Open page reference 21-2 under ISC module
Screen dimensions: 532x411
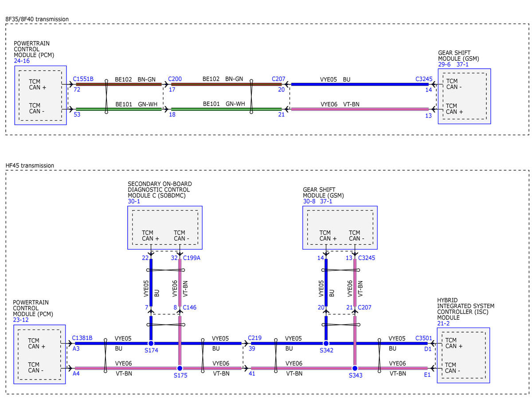point(443,324)
